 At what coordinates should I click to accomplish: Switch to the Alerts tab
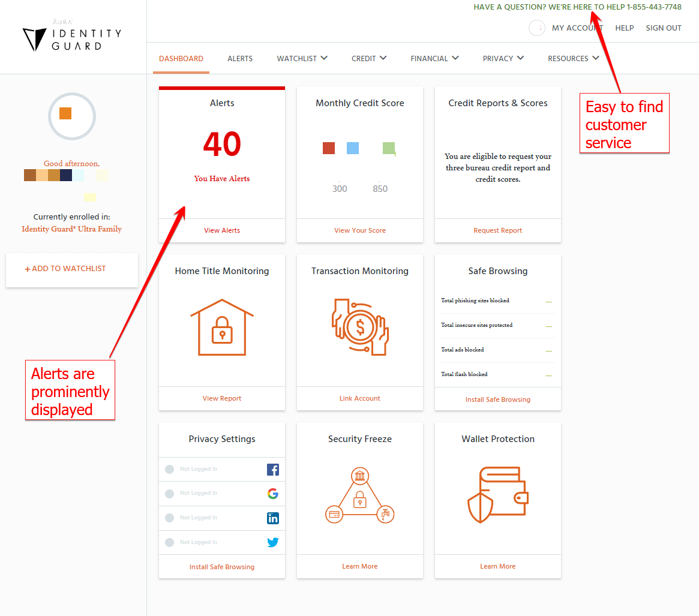pyautogui.click(x=240, y=58)
